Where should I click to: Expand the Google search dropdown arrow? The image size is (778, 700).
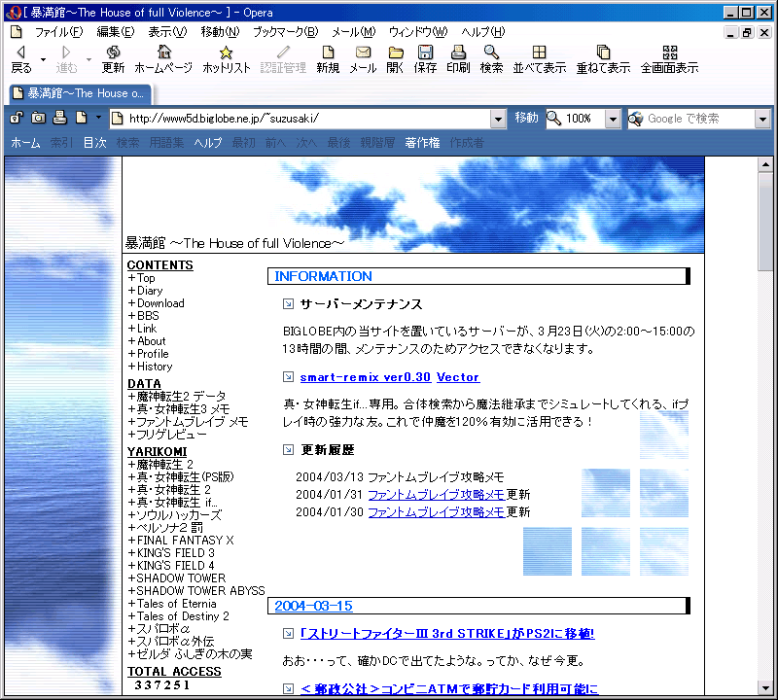(762, 119)
